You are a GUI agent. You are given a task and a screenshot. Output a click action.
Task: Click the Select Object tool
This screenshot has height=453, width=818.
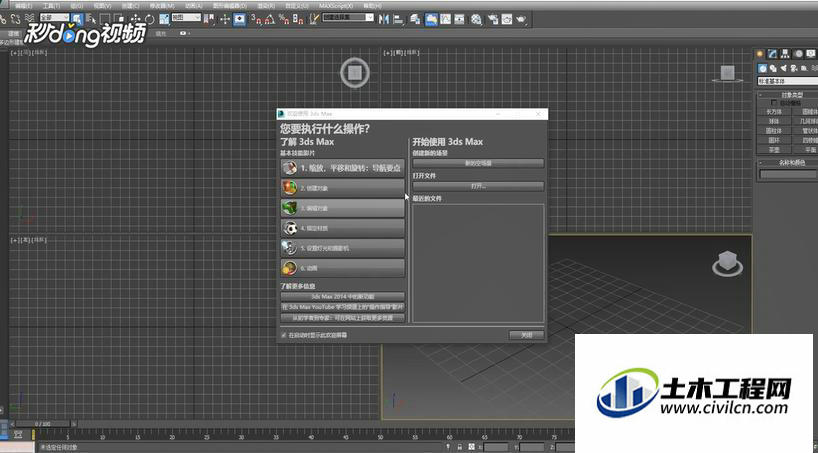(78, 19)
